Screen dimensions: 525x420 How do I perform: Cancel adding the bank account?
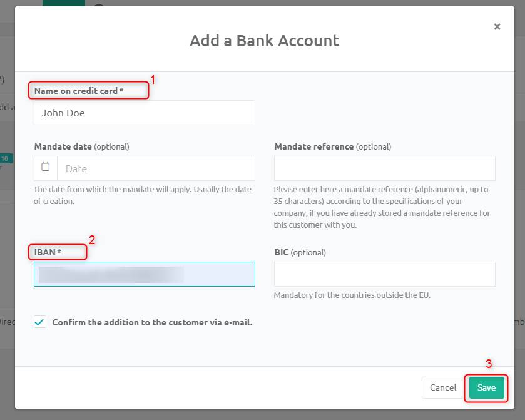(442, 387)
